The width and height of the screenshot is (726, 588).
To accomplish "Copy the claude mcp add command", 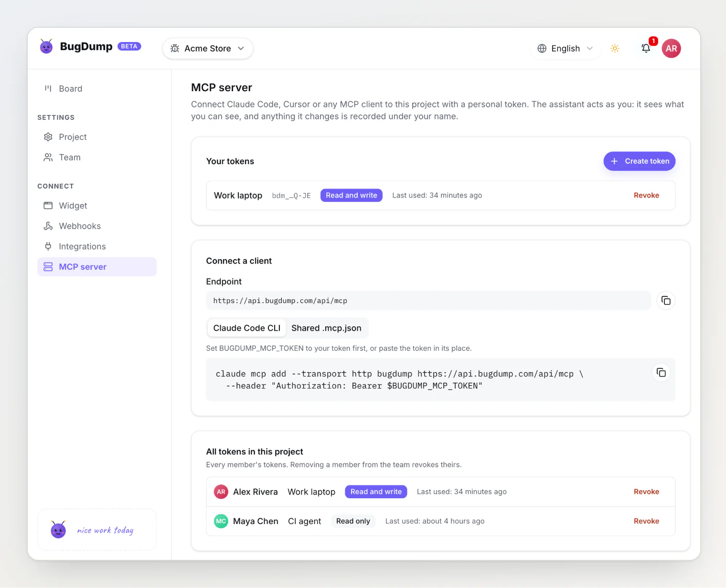I will pyautogui.click(x=661, y=373).
